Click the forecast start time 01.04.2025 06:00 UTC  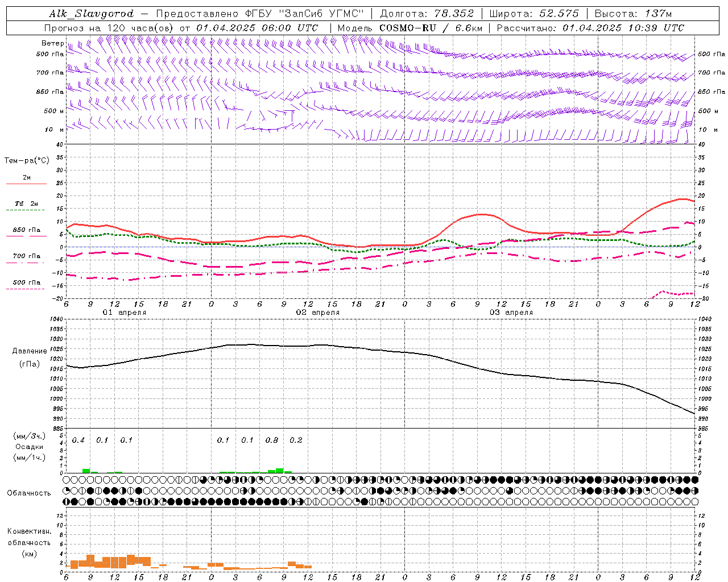pyautogui.click(x=257, y=28)
